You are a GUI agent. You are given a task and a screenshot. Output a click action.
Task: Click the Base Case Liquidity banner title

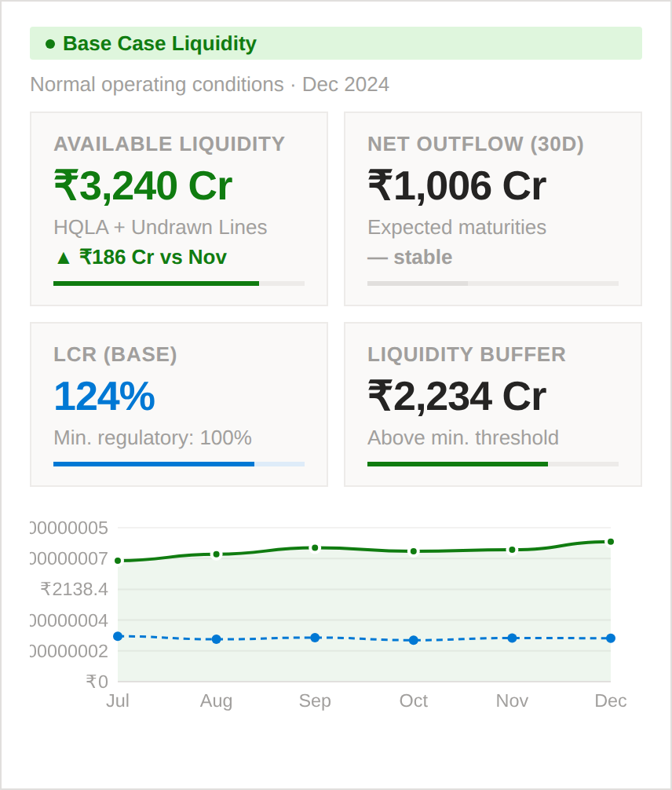(x=159, y=44)
